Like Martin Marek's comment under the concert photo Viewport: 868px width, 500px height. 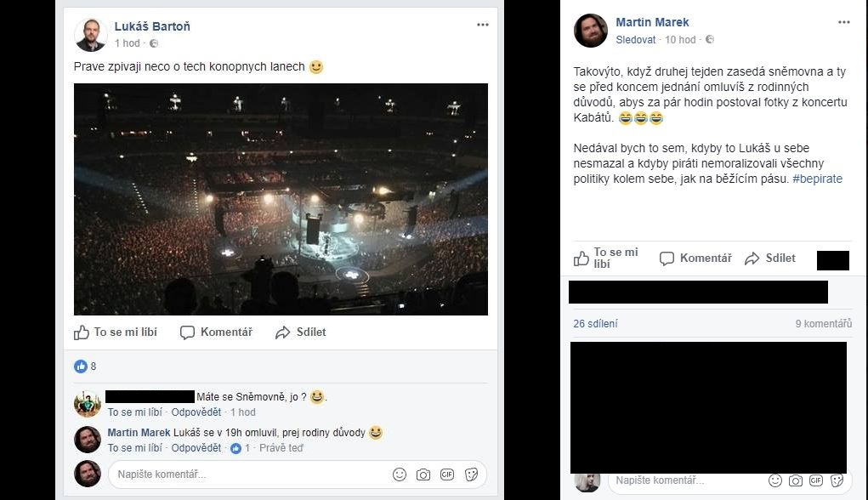click(x=134, y=447)
